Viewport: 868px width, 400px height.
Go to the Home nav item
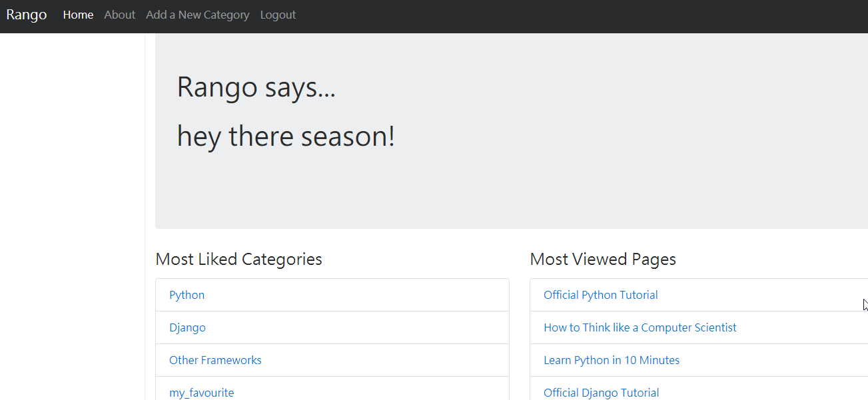tap(78, 15)
